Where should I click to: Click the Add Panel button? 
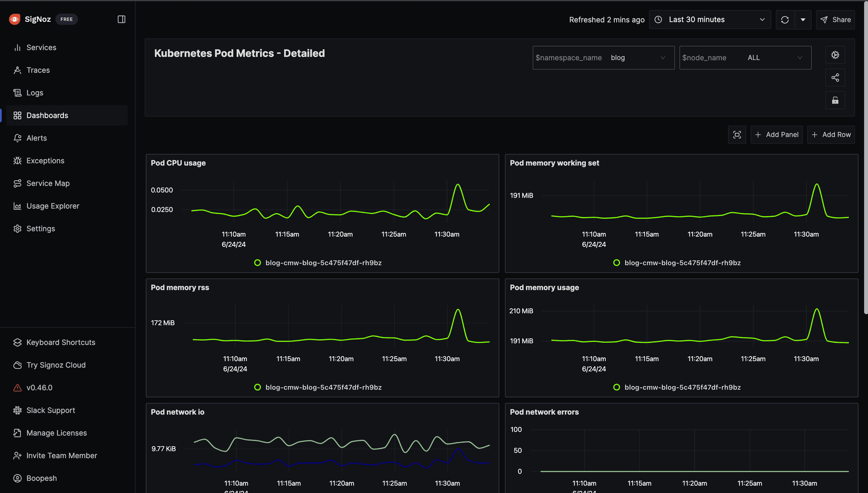(776, 135)
